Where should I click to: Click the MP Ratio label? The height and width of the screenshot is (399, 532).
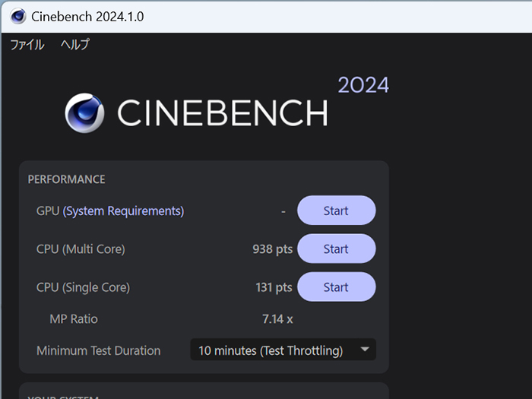coord(74,319)
